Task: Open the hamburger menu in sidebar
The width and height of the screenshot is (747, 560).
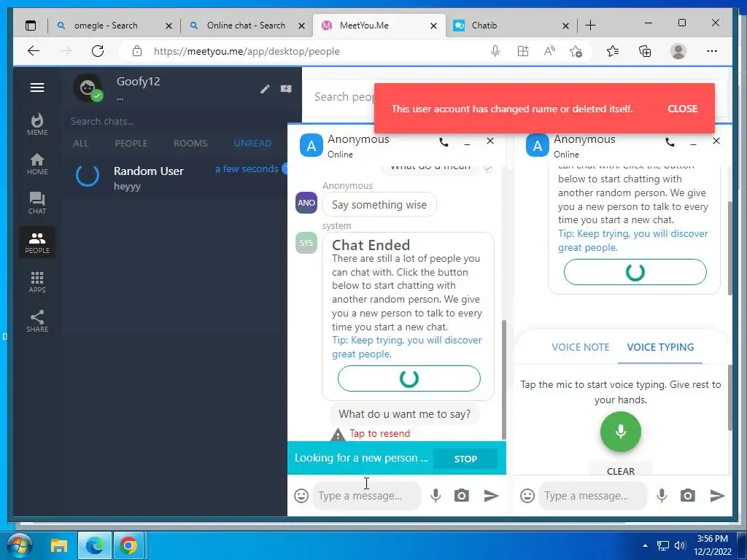Action: pyautogui.click(x=37, y=87)
